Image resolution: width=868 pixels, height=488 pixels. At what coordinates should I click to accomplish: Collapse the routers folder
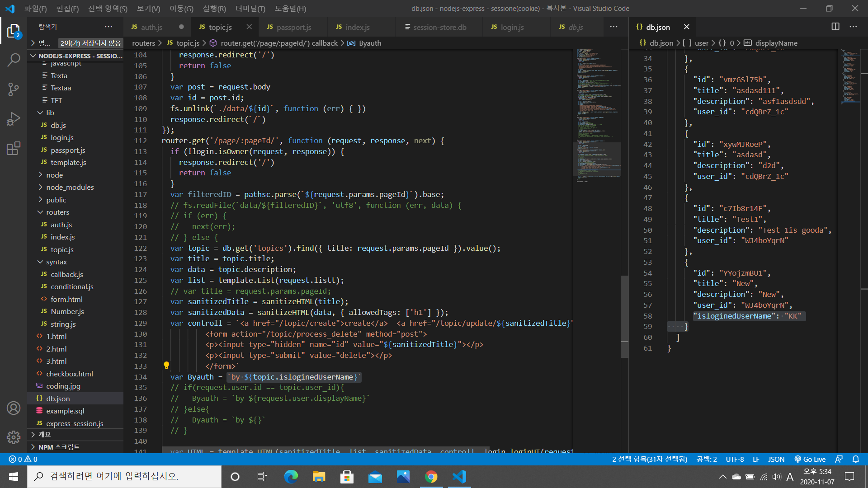(57, 212)
